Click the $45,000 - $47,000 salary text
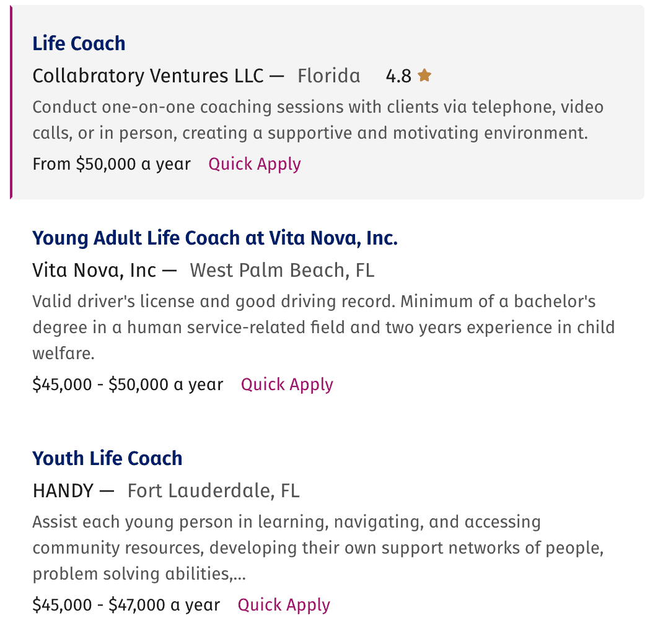Image resolution: width=663 pixels, height=644 pixels. coord(126,604)
